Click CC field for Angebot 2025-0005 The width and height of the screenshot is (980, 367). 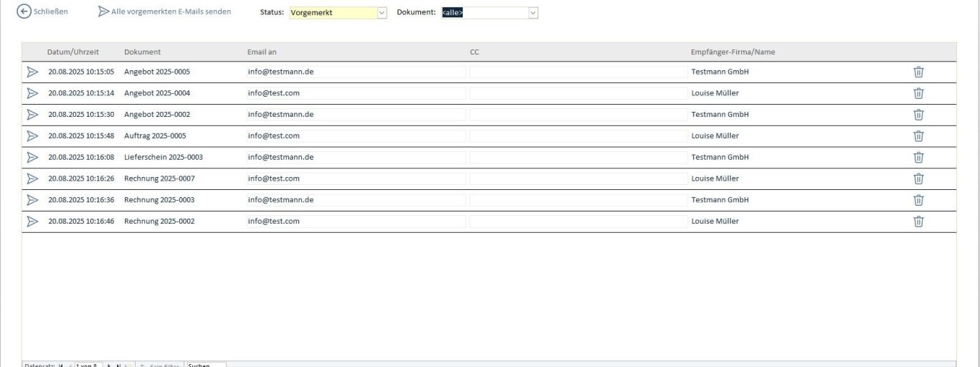[578, 72]
